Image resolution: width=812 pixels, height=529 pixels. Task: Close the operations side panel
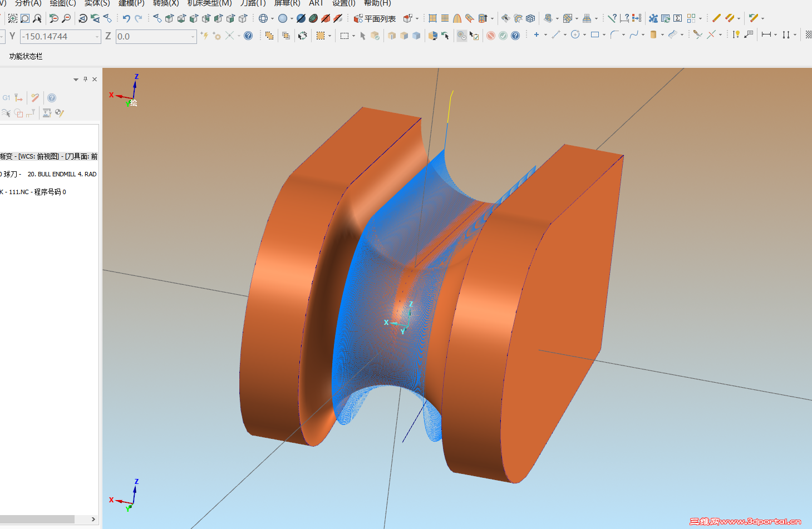(x=95, y=79)
